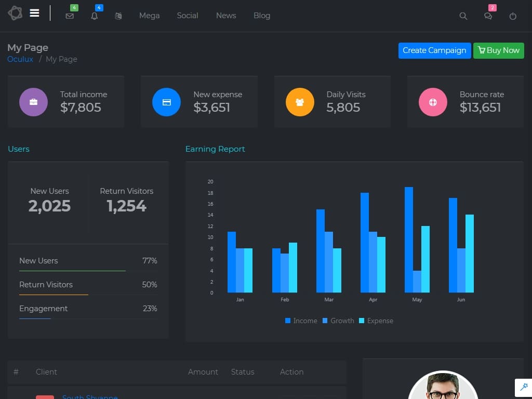This screenshot has height=399, width=532.
Task: Click the pages icon next to Mega
Action: tap(118, 16)
